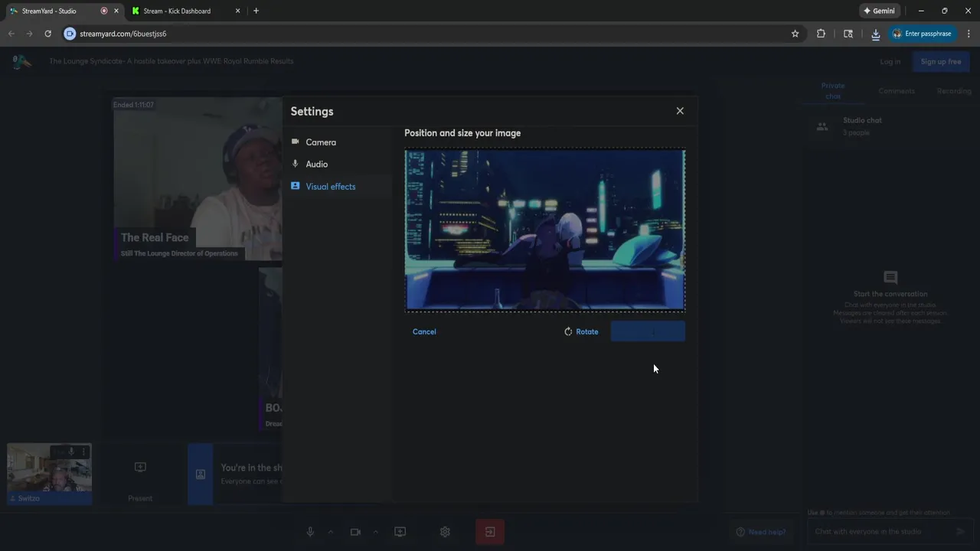Open the browser downloads panel
Viewport: 980px width, 551px height.
coord(875,34)
